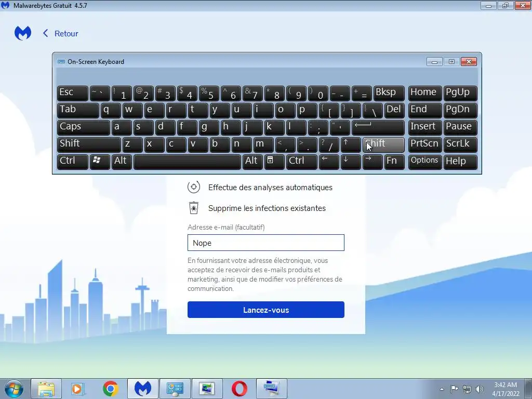Screen dimensions: 532x399
Task: Tap the Insert key
Action: (425, 127)
